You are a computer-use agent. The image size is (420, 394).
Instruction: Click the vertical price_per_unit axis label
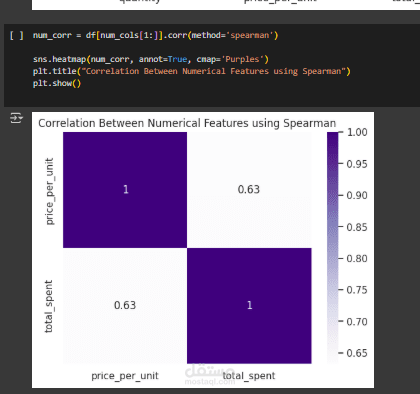coord(49,191)
